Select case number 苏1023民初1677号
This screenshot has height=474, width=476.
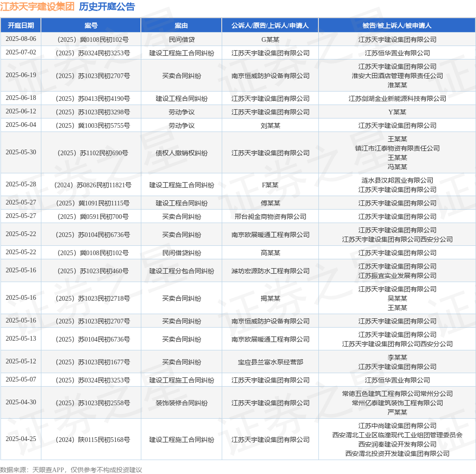(93, 362)
